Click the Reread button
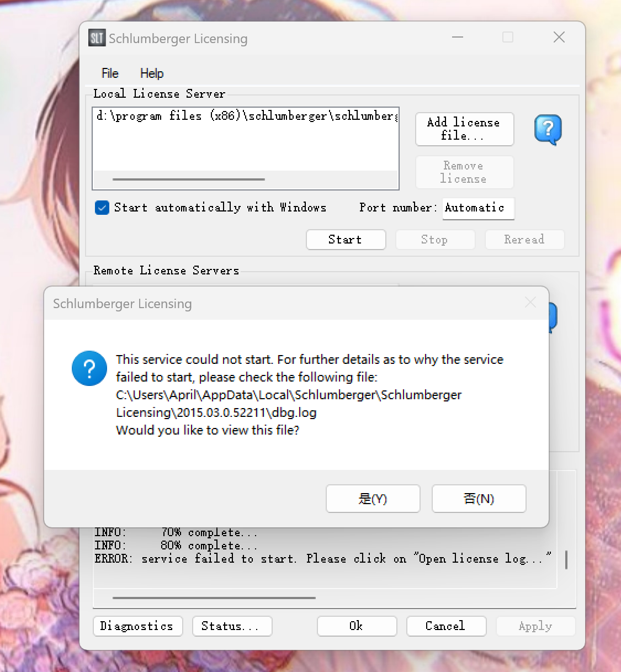The width and height of the screenshot is (621, 672). [x=524, y=240]
